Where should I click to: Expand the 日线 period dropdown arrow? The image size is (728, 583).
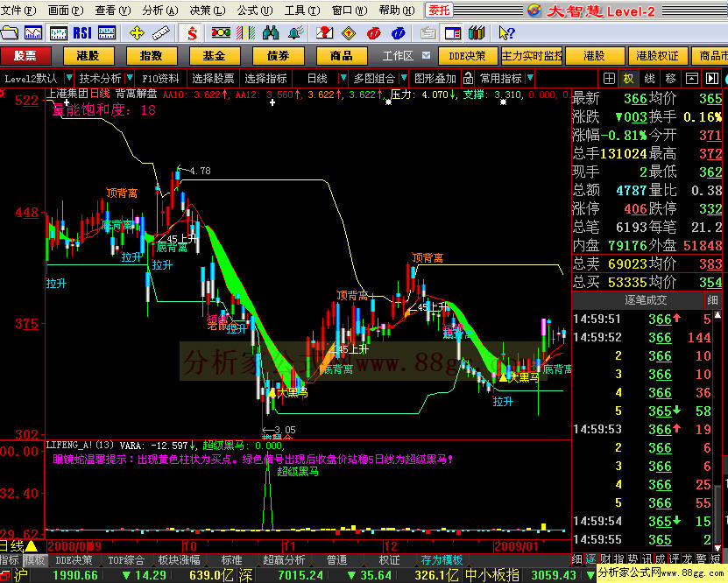click(343, 78)
